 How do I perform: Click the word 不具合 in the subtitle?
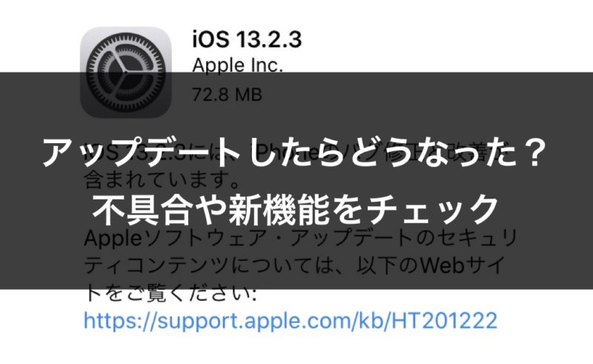[x=142, y=209]
